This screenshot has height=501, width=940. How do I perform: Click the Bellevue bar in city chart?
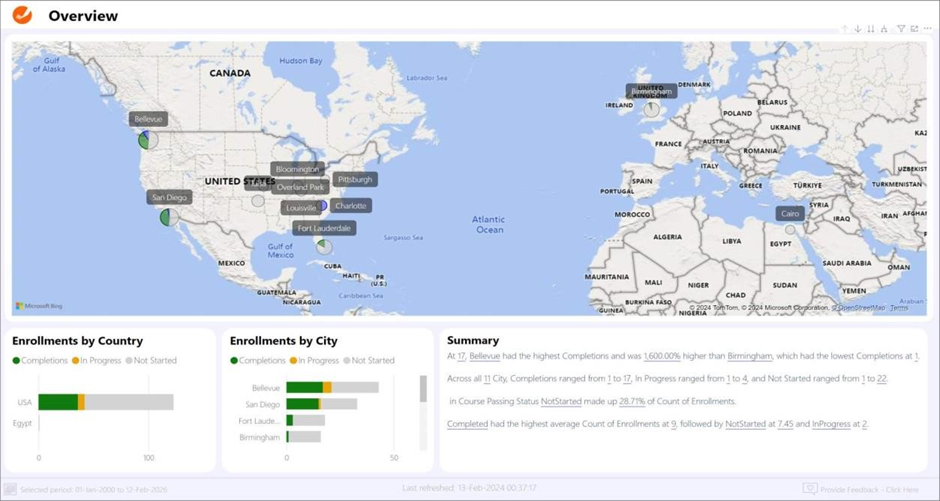coord(304,388)
